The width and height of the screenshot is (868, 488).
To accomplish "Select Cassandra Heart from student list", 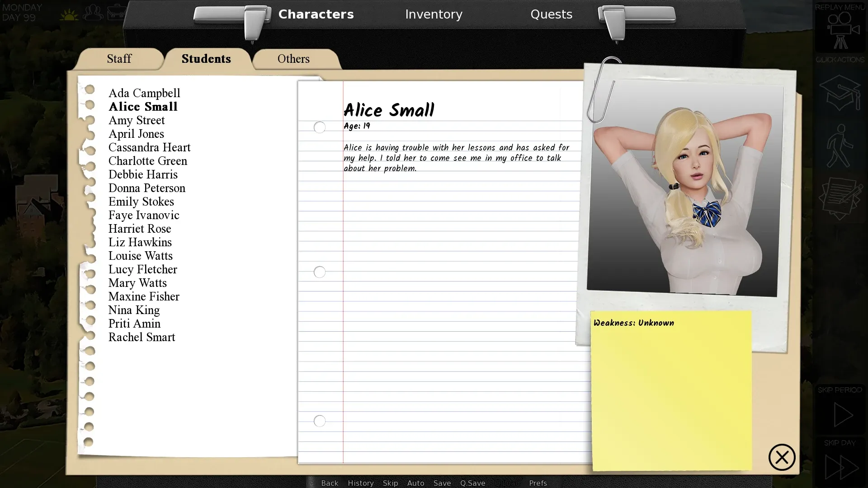I will point(149,147).
